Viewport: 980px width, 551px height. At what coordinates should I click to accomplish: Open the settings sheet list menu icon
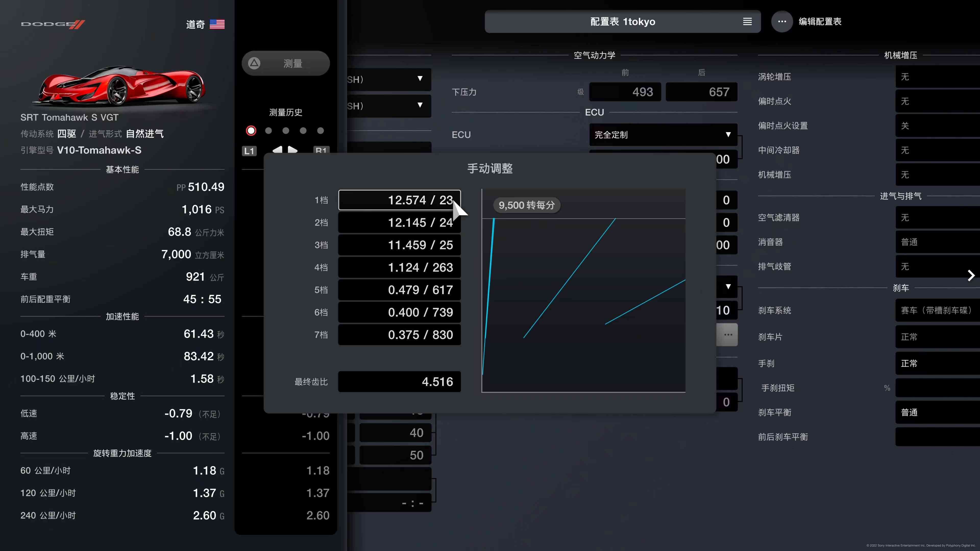point(747,22)
